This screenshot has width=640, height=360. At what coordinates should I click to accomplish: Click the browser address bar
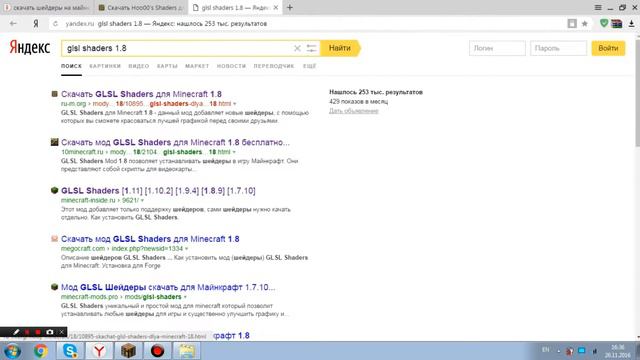[310, 24]
